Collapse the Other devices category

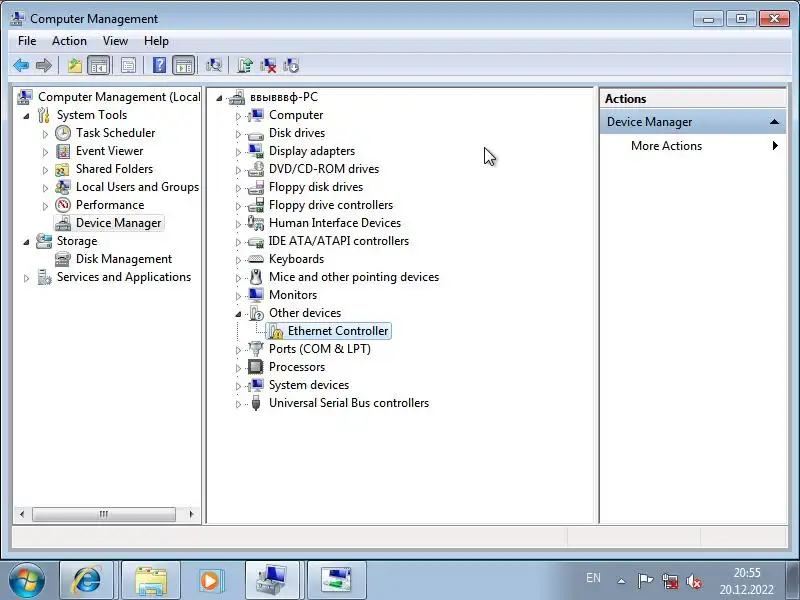click(x=238, y=314)
